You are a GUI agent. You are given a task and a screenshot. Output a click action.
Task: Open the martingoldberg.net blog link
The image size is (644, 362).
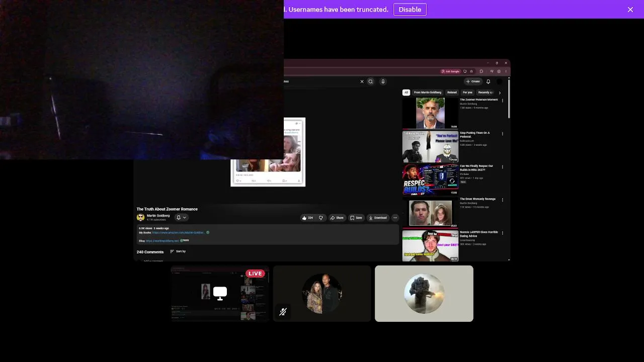click(163, 241)
